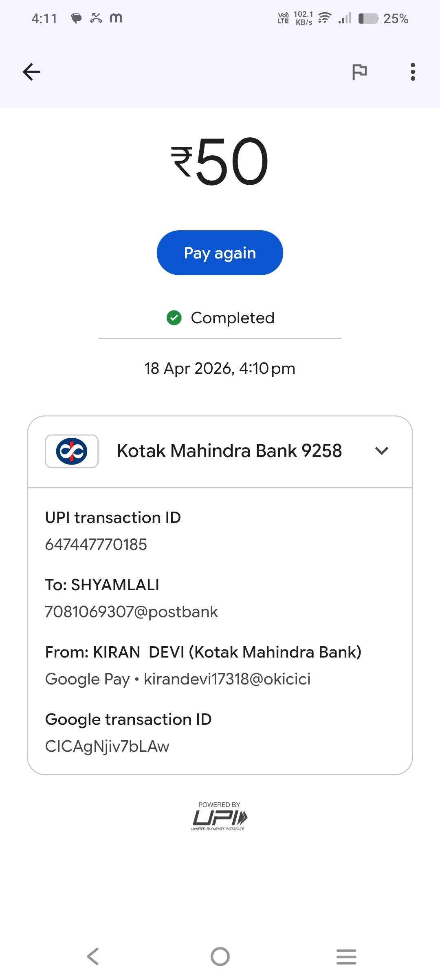Open recent apps with the menu button

point(346,956)
